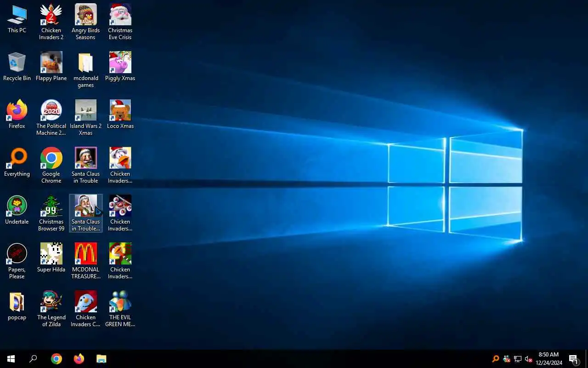Select the Angry Birds Seasons shortcut
Viewport: 588px width, 368px height.
(85, 22)
